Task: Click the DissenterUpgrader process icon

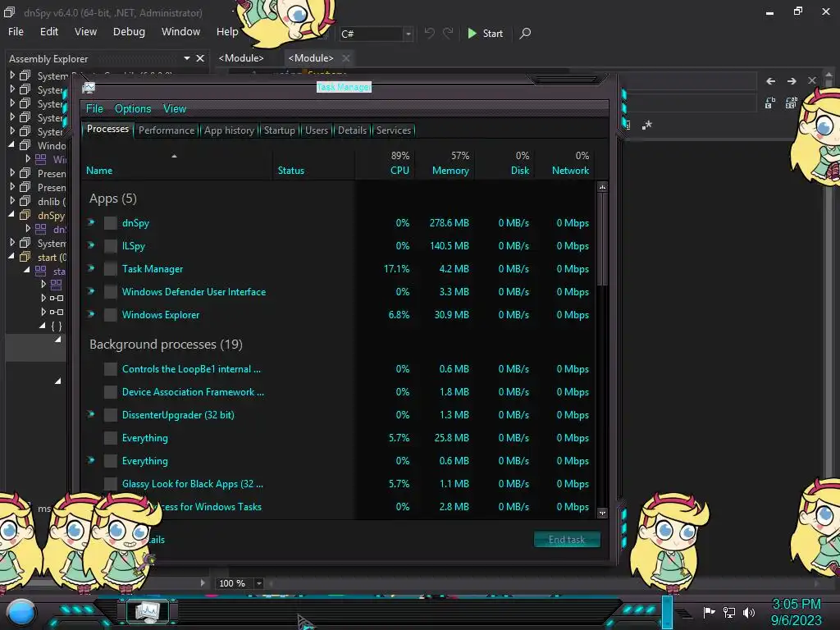Action: point(111,414)
